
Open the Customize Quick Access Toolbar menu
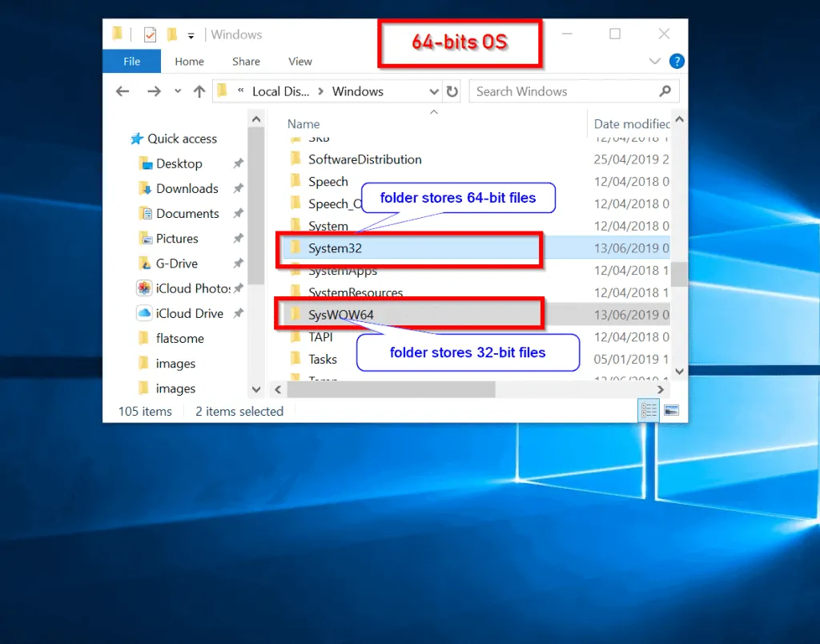coord(190,34)
